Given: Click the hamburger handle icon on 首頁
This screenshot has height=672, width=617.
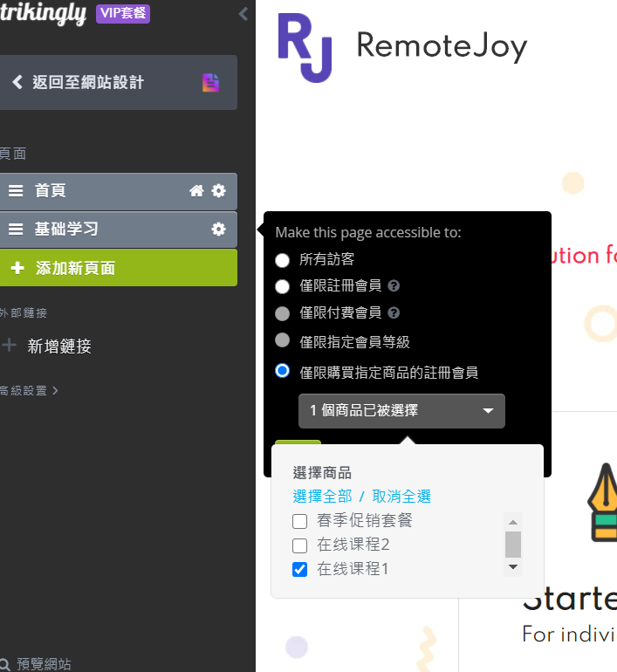Looking at the screenshot, I should [x=16, y=191].
